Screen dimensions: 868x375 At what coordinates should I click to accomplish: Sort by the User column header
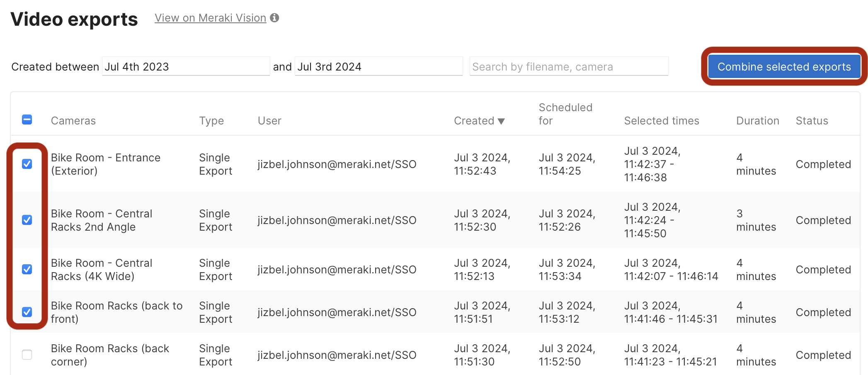pos(269,121)
